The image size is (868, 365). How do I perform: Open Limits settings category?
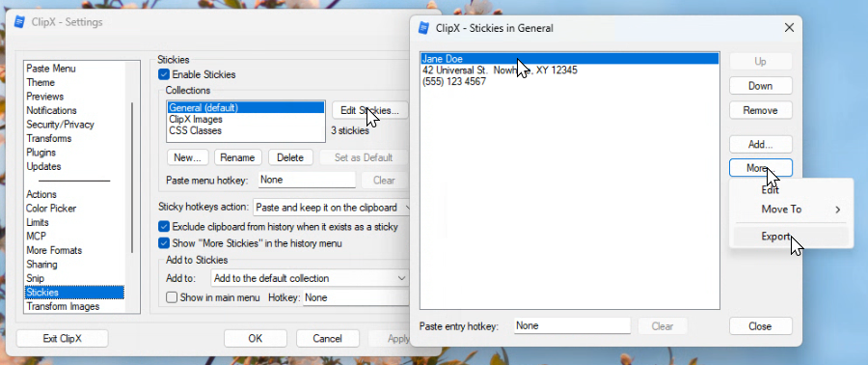[74, 222]
